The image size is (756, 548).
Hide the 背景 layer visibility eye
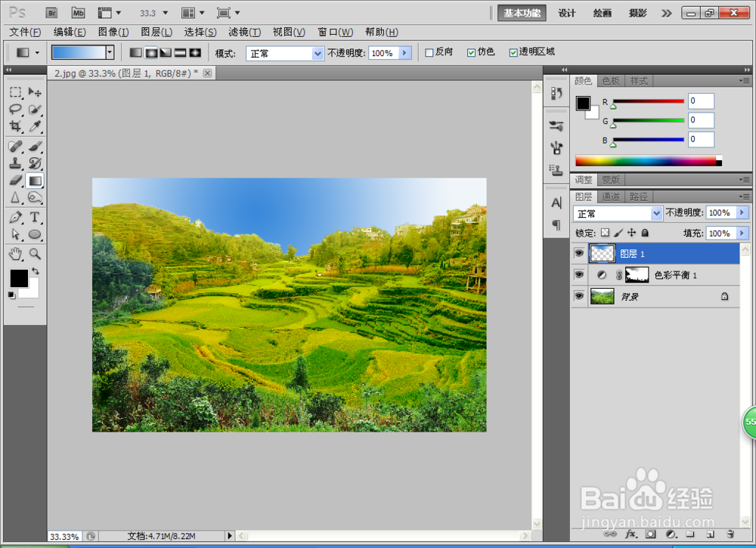tap(579, 296)
